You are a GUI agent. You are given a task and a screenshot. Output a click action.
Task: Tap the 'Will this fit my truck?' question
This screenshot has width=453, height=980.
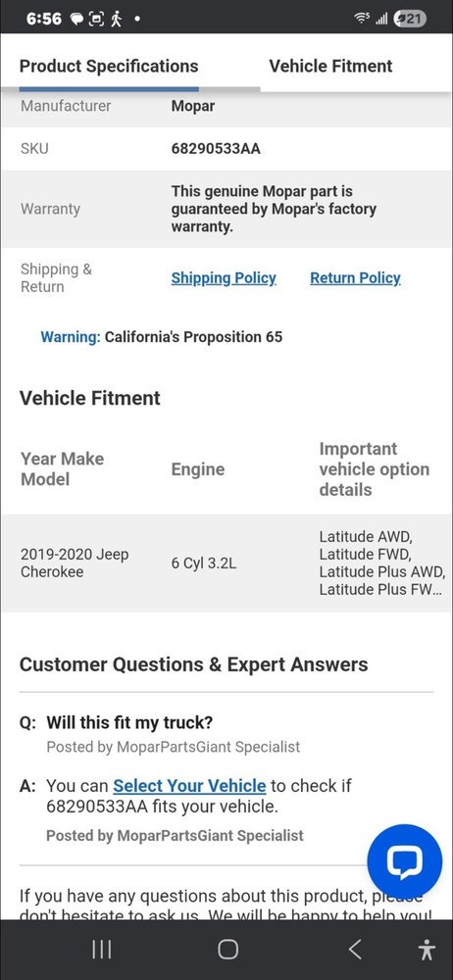pyautogui.click(x=129, y=722)
